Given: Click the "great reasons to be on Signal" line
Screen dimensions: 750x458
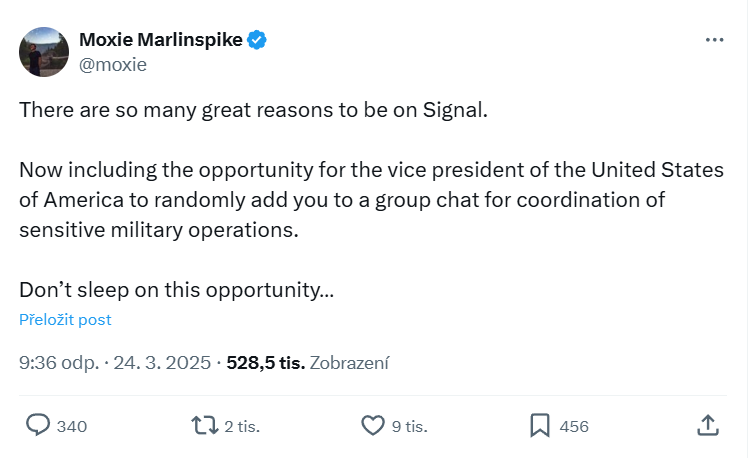Looking at the screenshot, I should pos(254,109).
